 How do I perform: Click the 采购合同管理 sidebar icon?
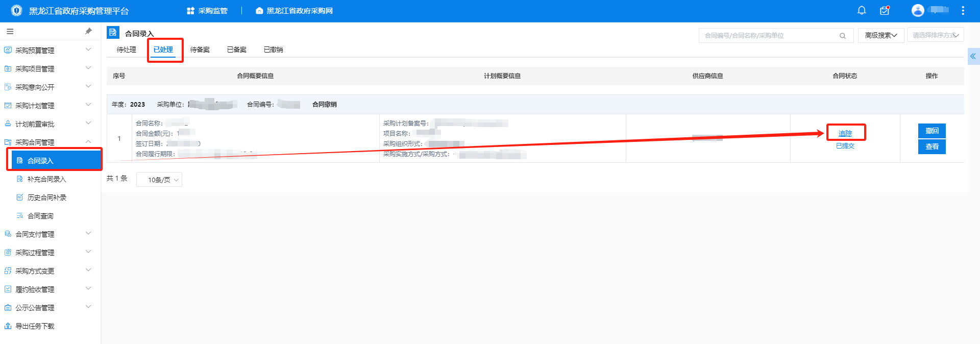[x=8, y=142]
